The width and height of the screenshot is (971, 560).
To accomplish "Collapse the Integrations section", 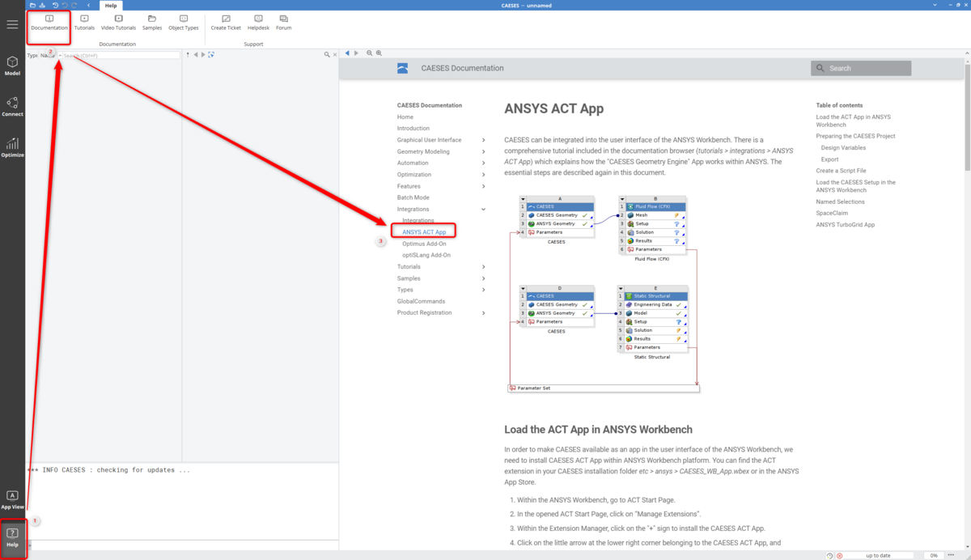I will click(484, 209).
